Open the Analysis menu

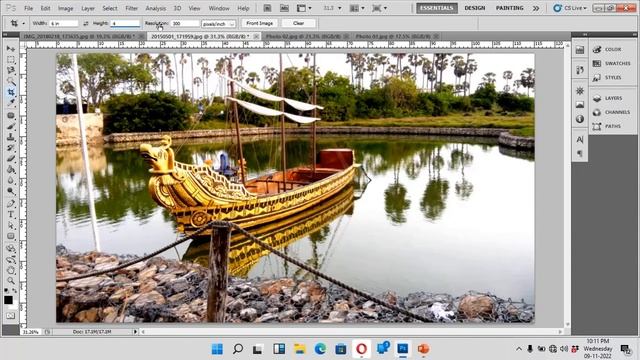[156, 8]
